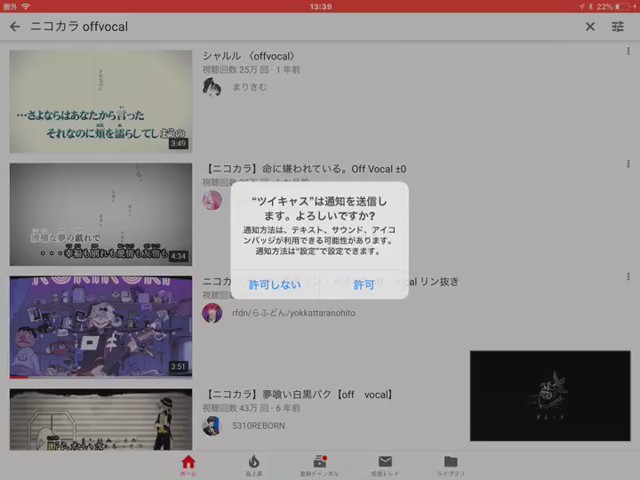Tap channel name まりきむ
640x480 pixels.
[249, 87]
